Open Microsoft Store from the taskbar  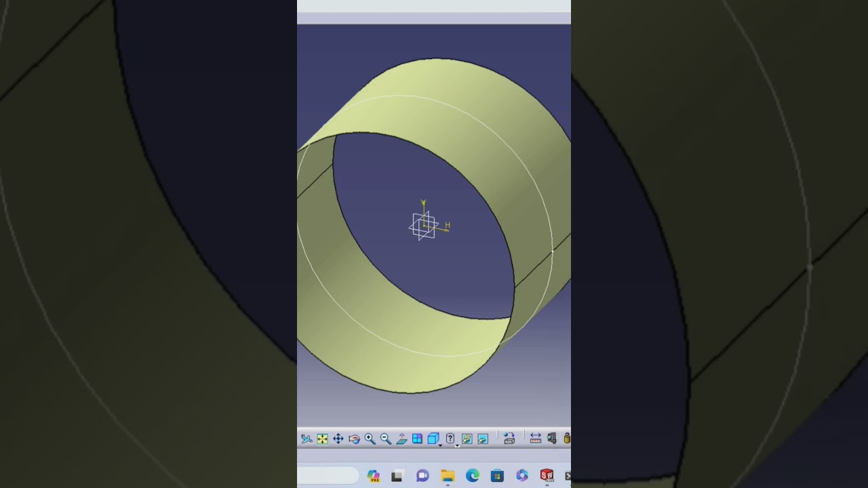point(497,476)
